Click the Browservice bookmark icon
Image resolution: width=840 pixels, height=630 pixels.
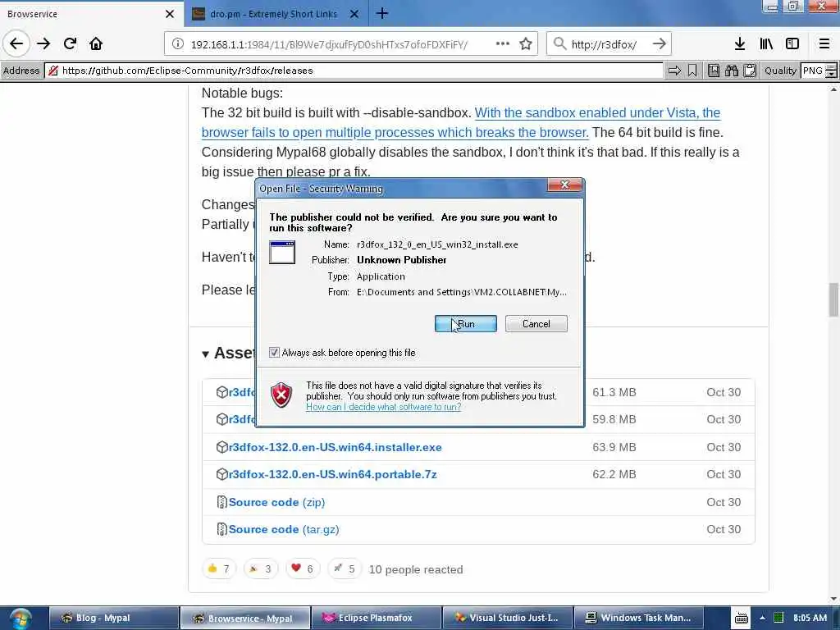coord(692,71)
